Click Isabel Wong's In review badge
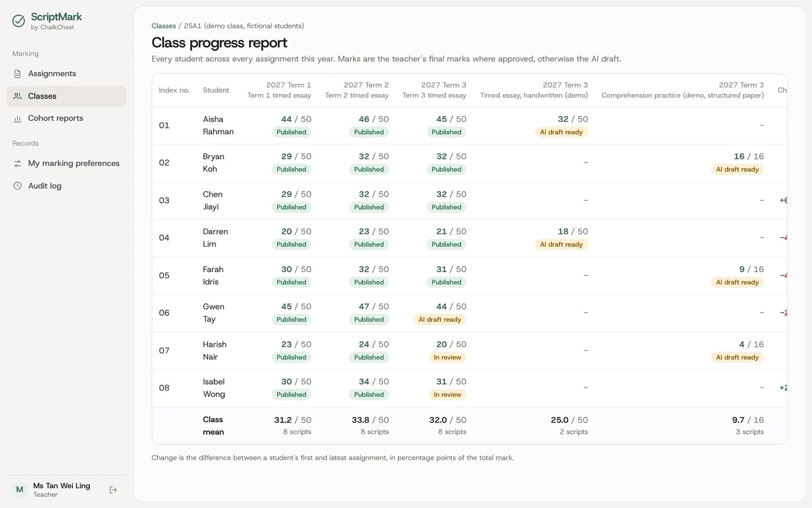Screen dimensions: 812x508 point(447,395)
